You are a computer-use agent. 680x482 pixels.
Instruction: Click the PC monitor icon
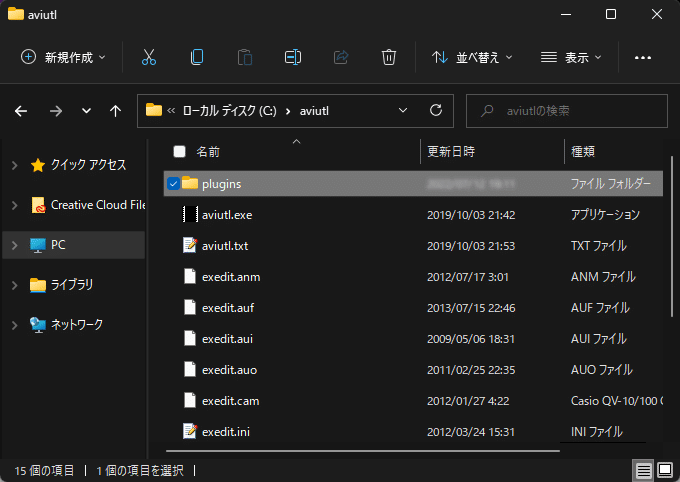coord(38,245)
